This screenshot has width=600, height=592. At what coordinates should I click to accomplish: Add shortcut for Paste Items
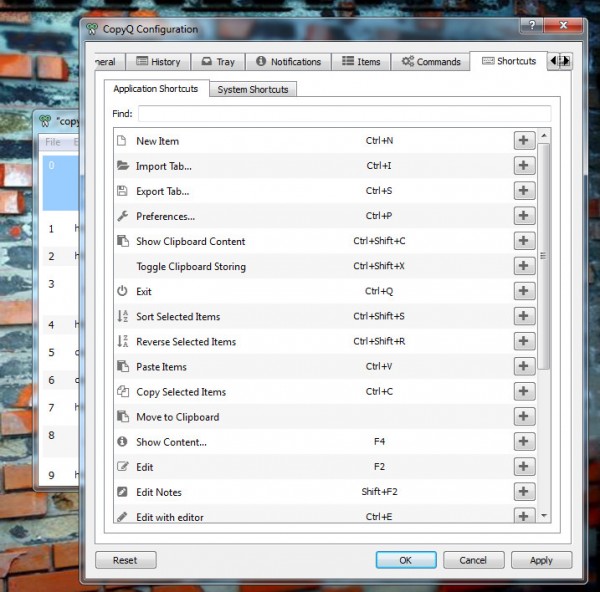tap(524, 366)
